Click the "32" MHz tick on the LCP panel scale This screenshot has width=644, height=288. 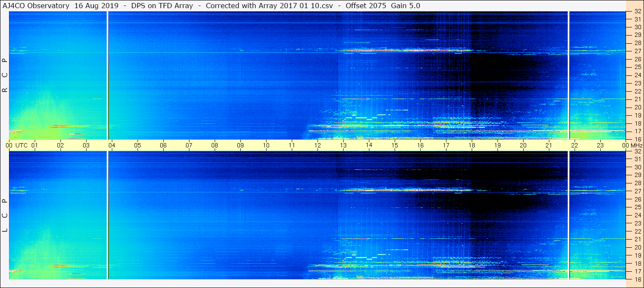637,151
